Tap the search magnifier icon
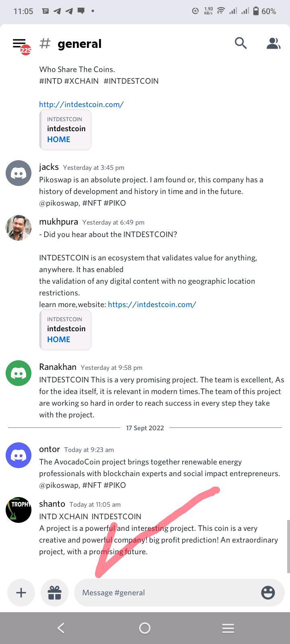The height and width of the screenshot is (644, 290). [240, 43]
